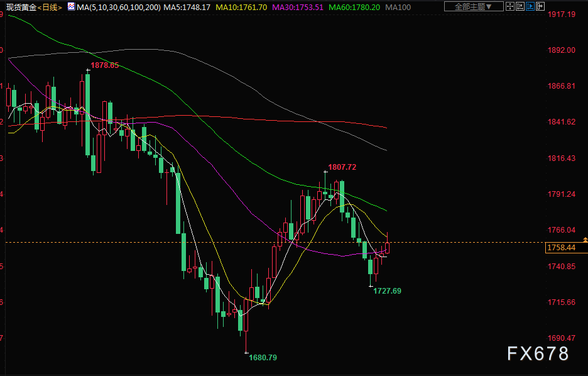This screenshot has height=376, width=588.
Task: Open MA(5,10,30,60,100,200) indicator settings
Action: pos(119,7)
